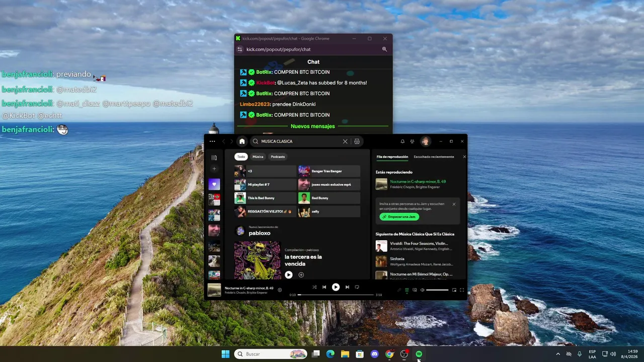Toggle shuffle in Spotify player
The image size is (644, 362).
pos(314,287)
